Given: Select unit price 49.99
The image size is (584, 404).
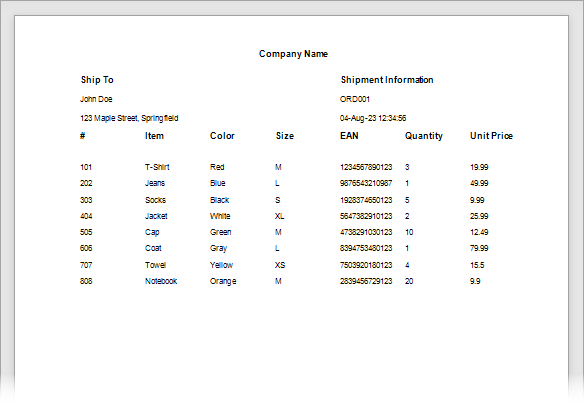Looking at the screenshot, I should (479, 183).
